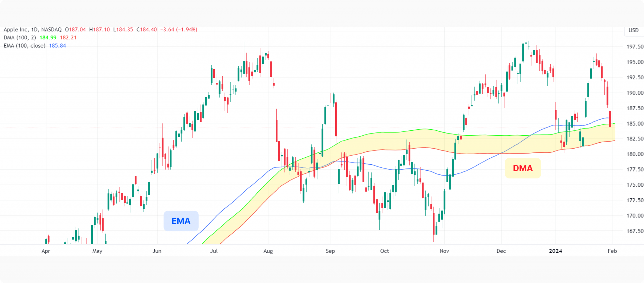The height and width of the screenshot is (283, 644).
Task: Click the green DMA value 184.99
Action: (48, 37)
